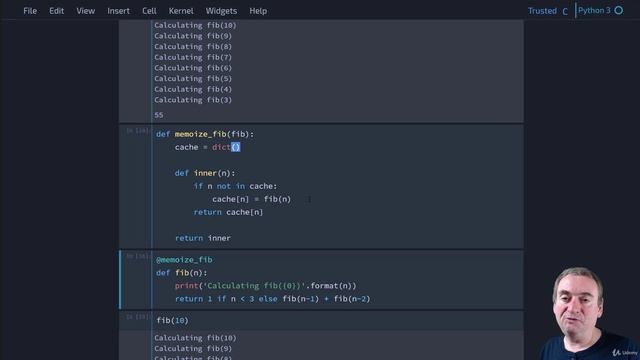Click the input prompt of the @memoize_fib cell
Image resolution: width=640 pixels, height=360 pixels.
click(137, 256)
